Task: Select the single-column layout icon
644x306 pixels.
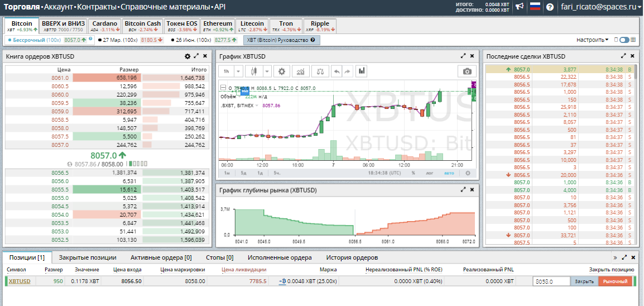Action: tap(616, 40)
